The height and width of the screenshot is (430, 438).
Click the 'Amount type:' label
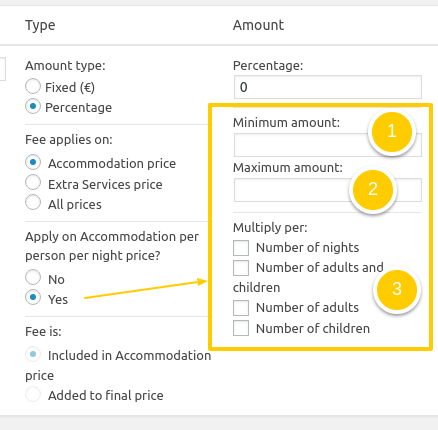click(65, 66)
